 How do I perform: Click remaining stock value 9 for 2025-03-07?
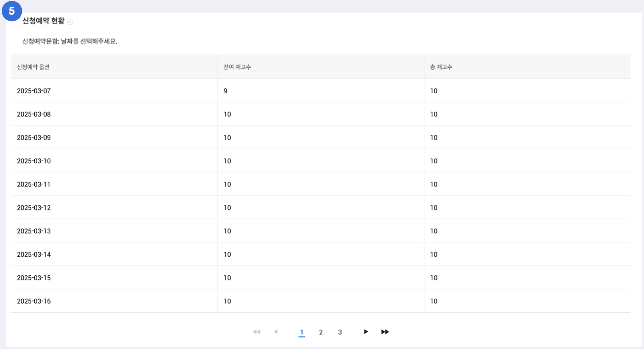point(226,91)
